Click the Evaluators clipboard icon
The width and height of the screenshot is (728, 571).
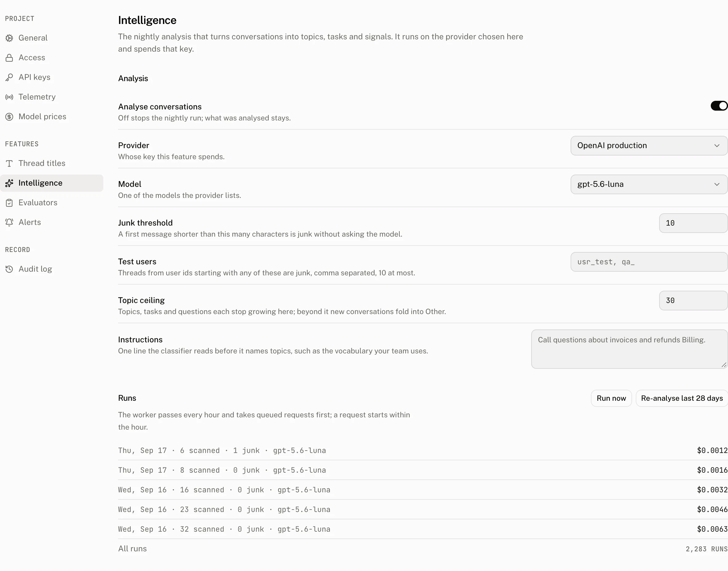coord(9,203)
